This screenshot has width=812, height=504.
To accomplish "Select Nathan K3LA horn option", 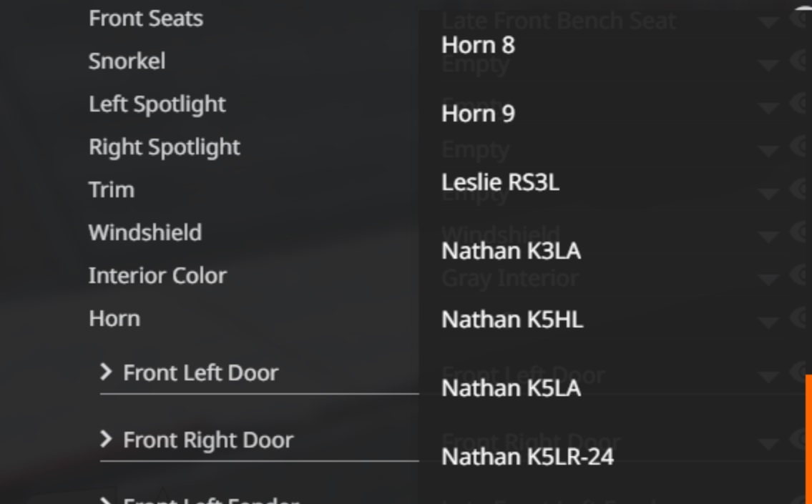I will (511, 251).
